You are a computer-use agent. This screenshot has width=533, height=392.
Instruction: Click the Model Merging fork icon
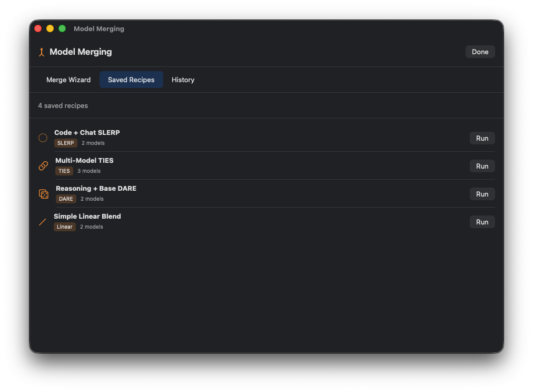click(x=42, y=52)
